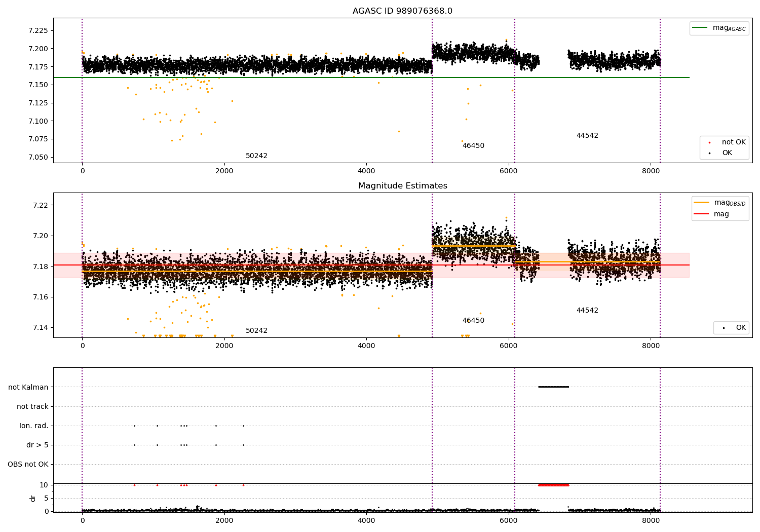This screenshot has width=760, height=532.
Task: Click the y-axis tick 7.100 in the top plot
Action: [x=39, y=121]
